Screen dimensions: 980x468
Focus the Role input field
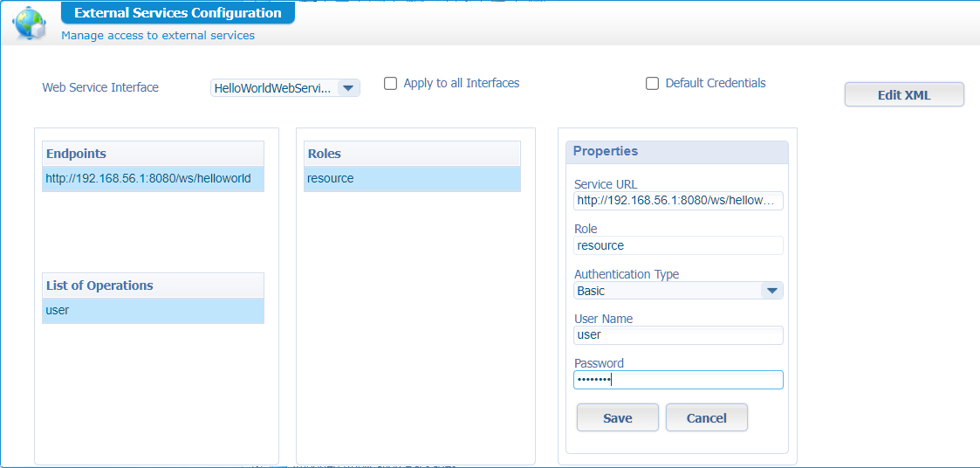tap(677, 245)
